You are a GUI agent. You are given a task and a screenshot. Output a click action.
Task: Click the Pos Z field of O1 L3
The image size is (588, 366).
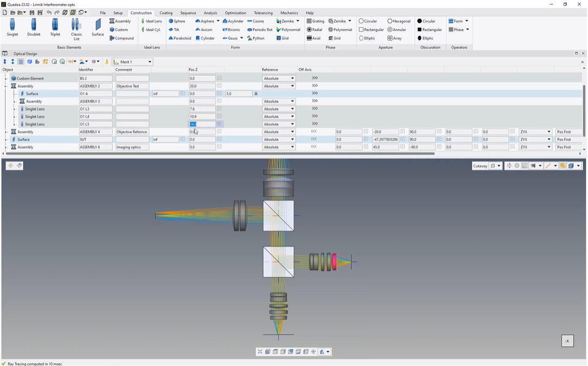[x=202, y=109]
